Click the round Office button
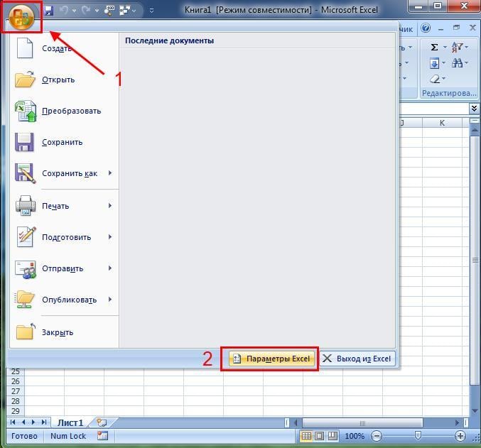 coord(21,15)
